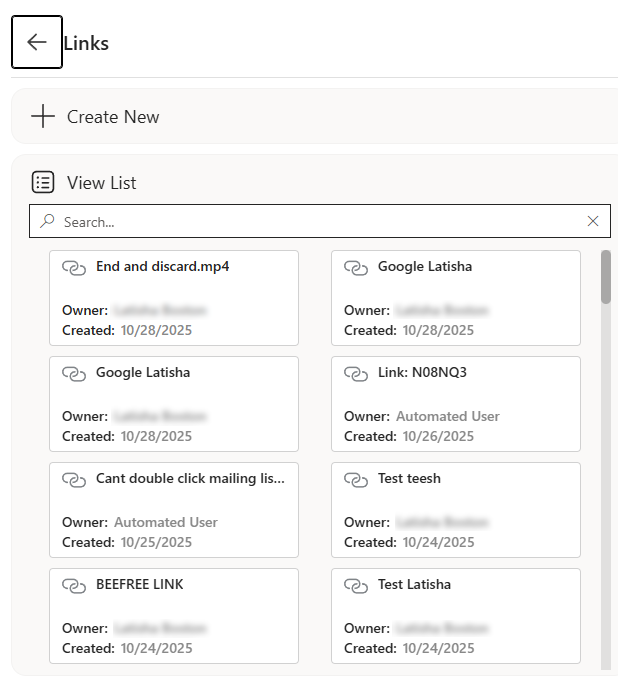Click link icon on BEEFREE LINK card
Screen dimensions: 618x686
(x=74, y=586)
